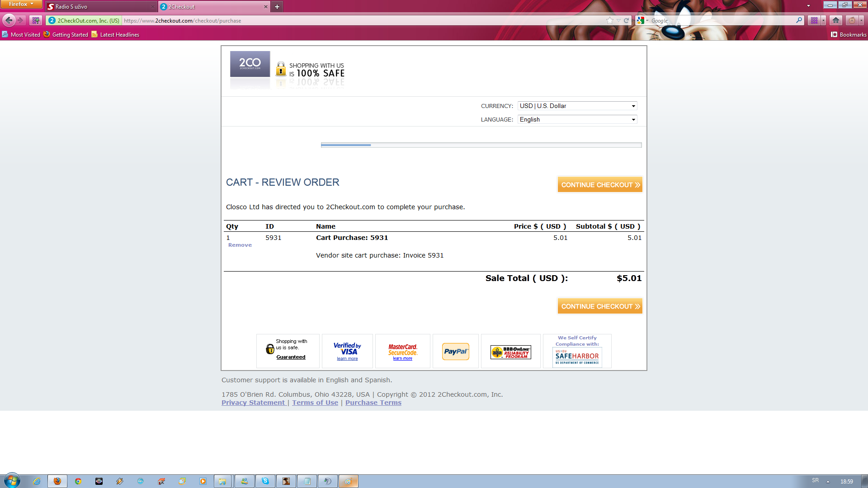Image resolution: width=868 pixels, height=488 pixels.
Task: Open Windows Media Player taskbar icon
Action: [203, 481]
